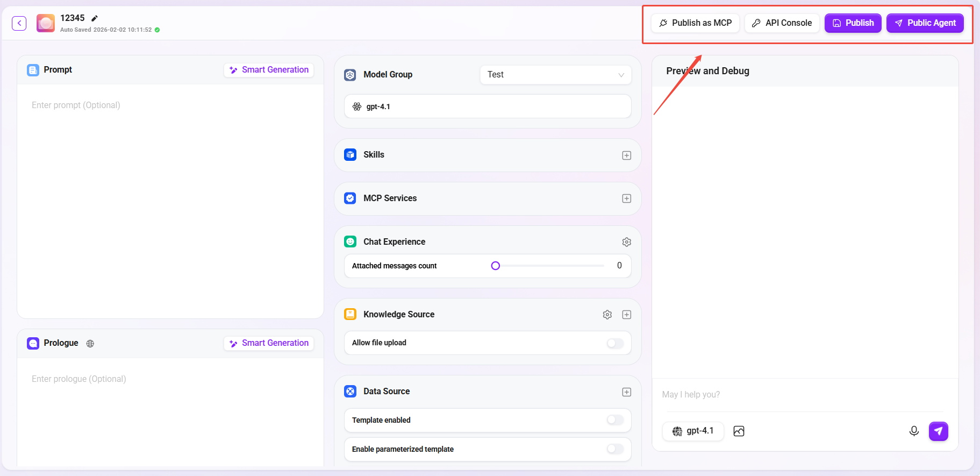The height and width of the screenshot is (476, 980).
Task: Click Publish as MCP button
Action: pyautogui.click(x=695, y=23)
